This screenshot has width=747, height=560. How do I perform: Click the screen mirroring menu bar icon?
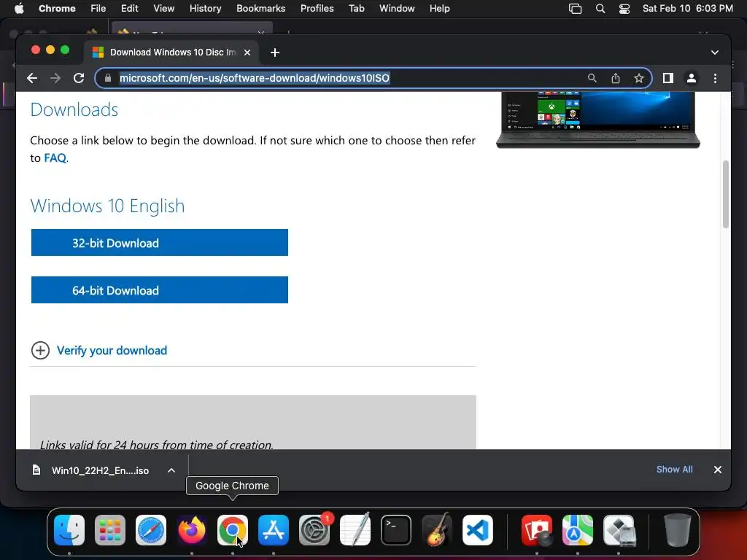(x=575, y=9)
